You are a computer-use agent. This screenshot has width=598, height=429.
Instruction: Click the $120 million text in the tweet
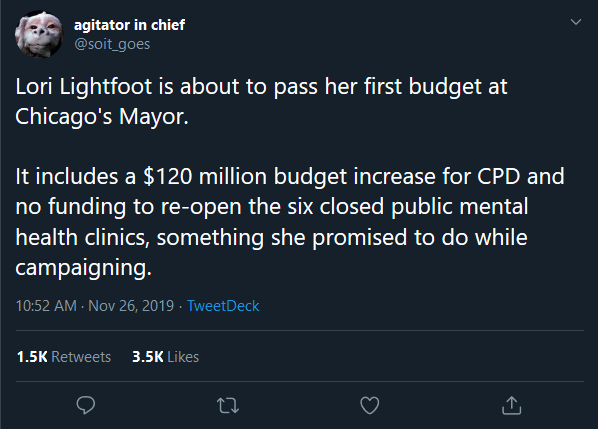click(x=204, y=177)
